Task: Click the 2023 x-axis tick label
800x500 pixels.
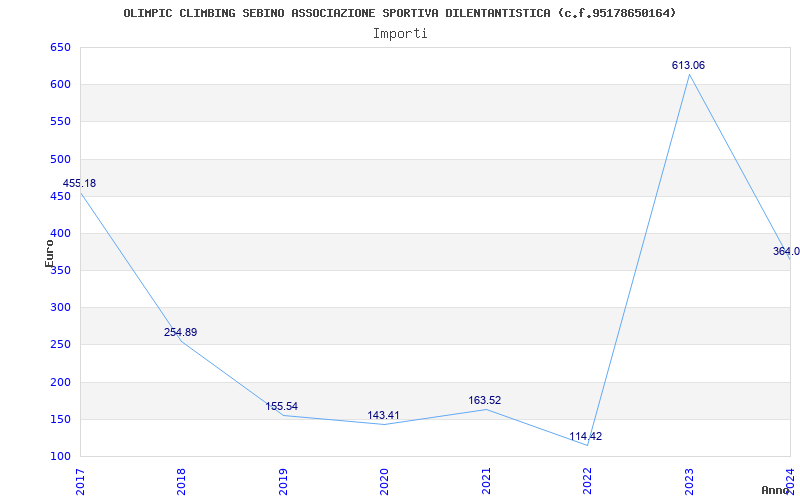Action: 689,479
